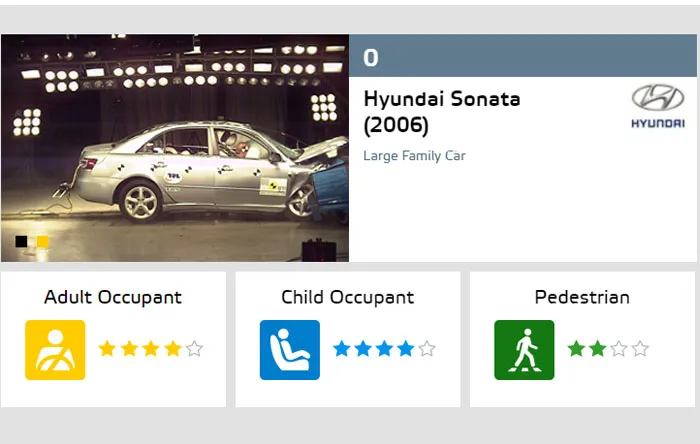Screen dimensions: 700x444
Task: Select the Adult Occupant heading
Action: (113, 297)
